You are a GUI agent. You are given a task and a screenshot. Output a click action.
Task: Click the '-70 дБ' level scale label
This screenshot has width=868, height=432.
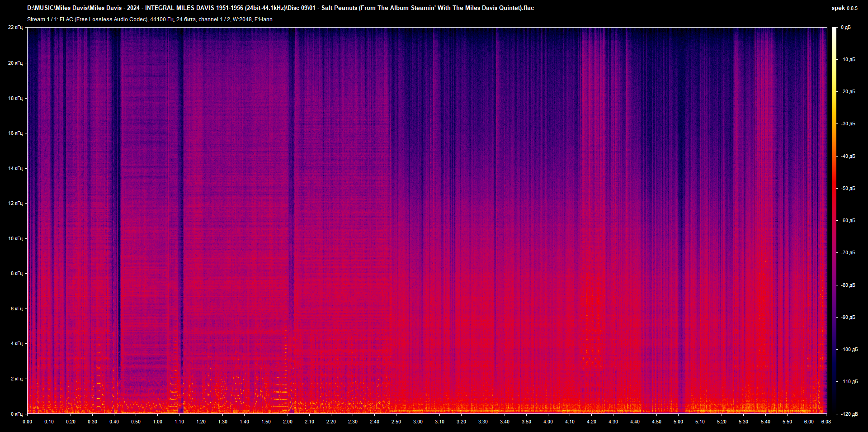click(848, 252)
